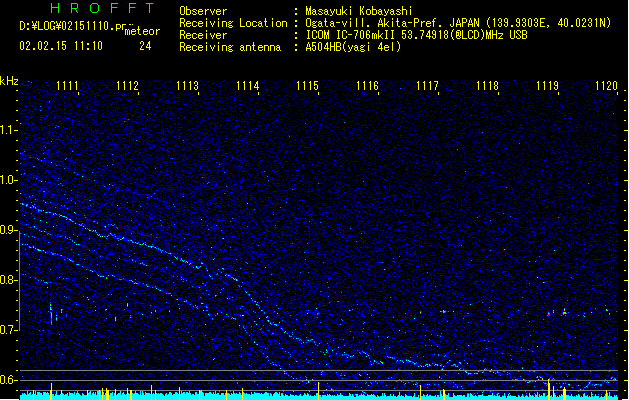The height and width of the screenshot is (400, 629).
Task: Click the gray vertical range bar at left edge
Action: click(20, 281)
